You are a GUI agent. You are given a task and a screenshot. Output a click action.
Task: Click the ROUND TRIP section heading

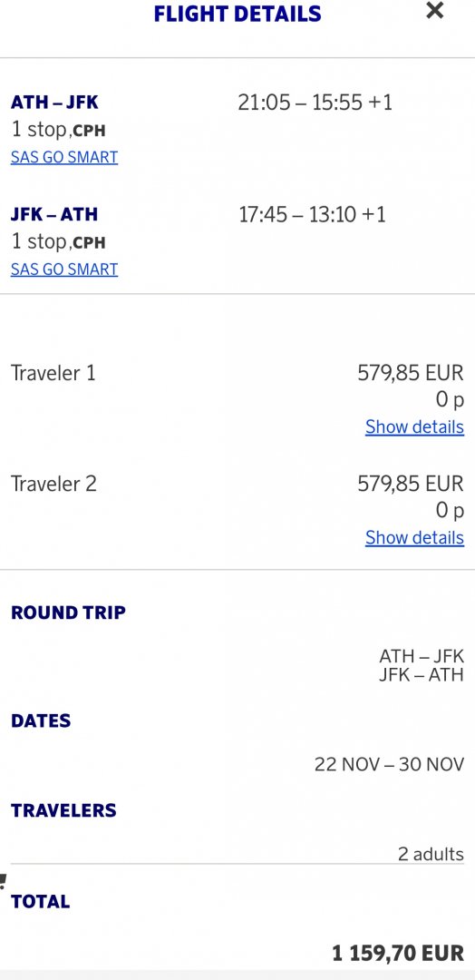pos(68,612)
